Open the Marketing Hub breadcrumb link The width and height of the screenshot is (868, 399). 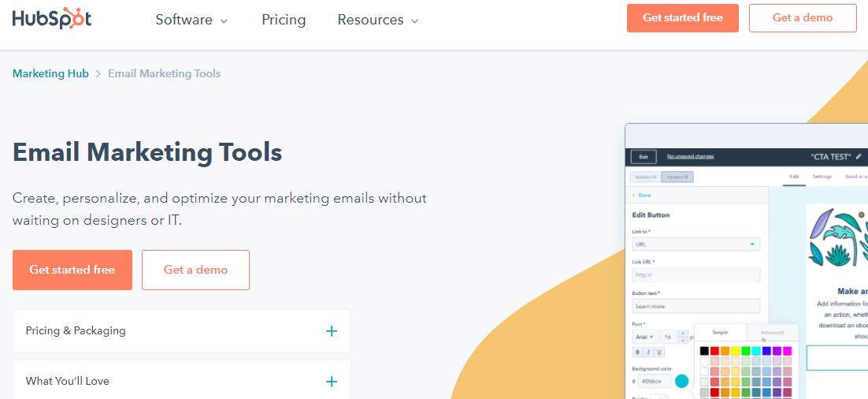[x=50, y=73]
